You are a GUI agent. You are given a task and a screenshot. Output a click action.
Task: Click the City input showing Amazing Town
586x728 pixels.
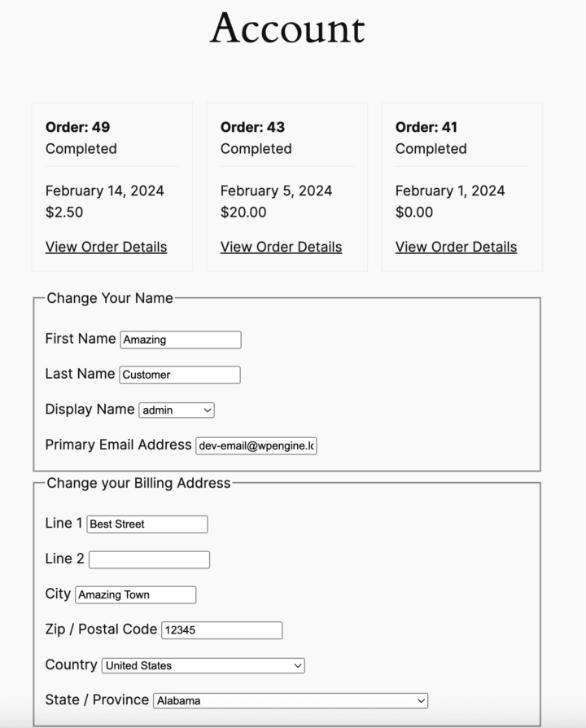click(135, 594)
